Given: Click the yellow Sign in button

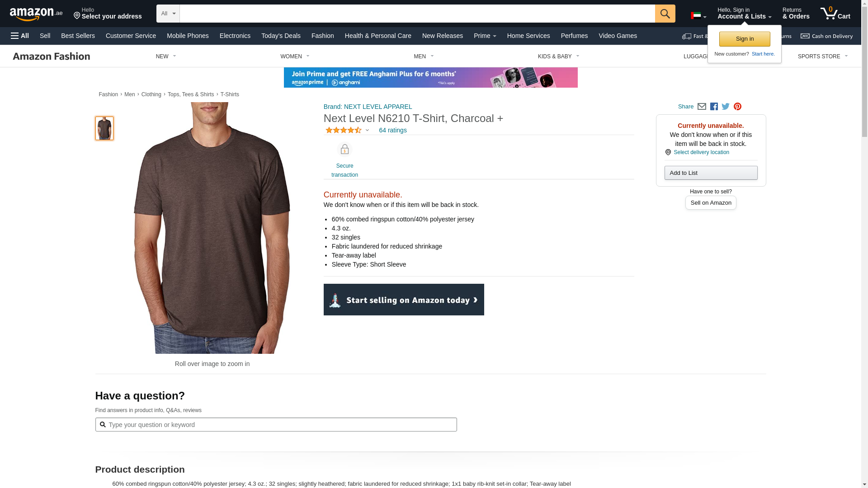Looking at the screenshot, I should click(x=745, y=39).
